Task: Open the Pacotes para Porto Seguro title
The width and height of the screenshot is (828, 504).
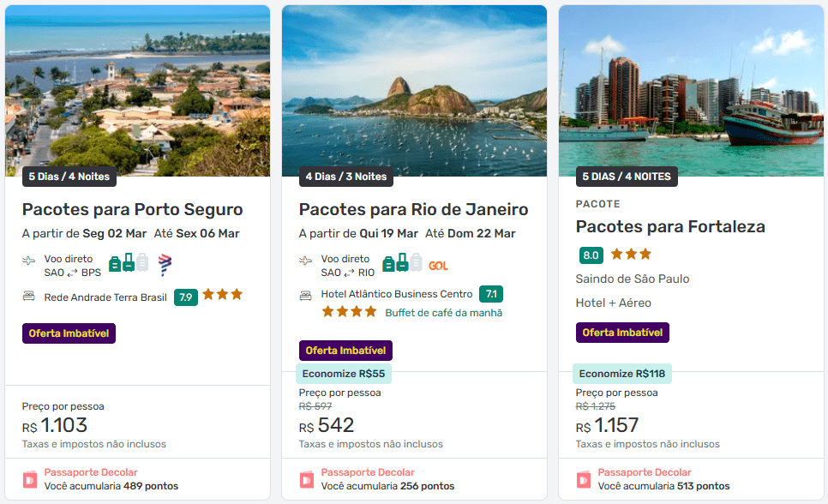Action: point(132,209)
